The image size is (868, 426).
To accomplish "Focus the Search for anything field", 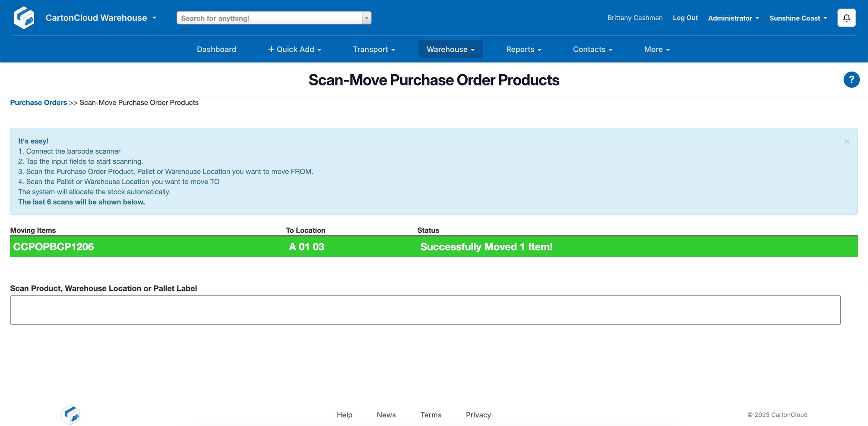I will 269,18.
